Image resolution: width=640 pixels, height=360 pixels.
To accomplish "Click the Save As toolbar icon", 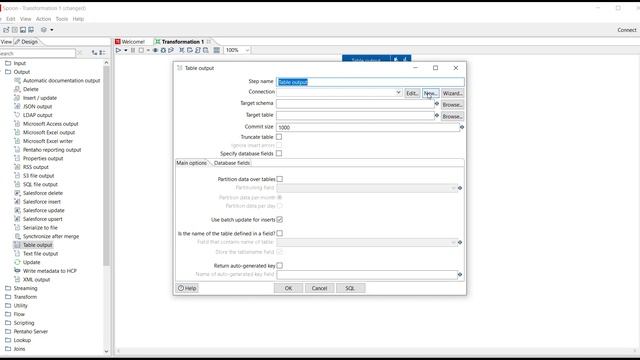I will [x=31, y=30].
